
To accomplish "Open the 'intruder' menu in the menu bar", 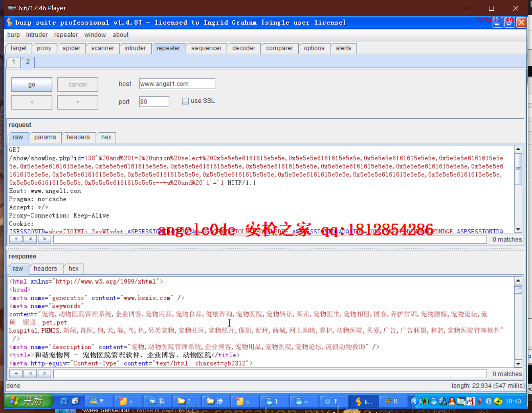I will [37, 35].
